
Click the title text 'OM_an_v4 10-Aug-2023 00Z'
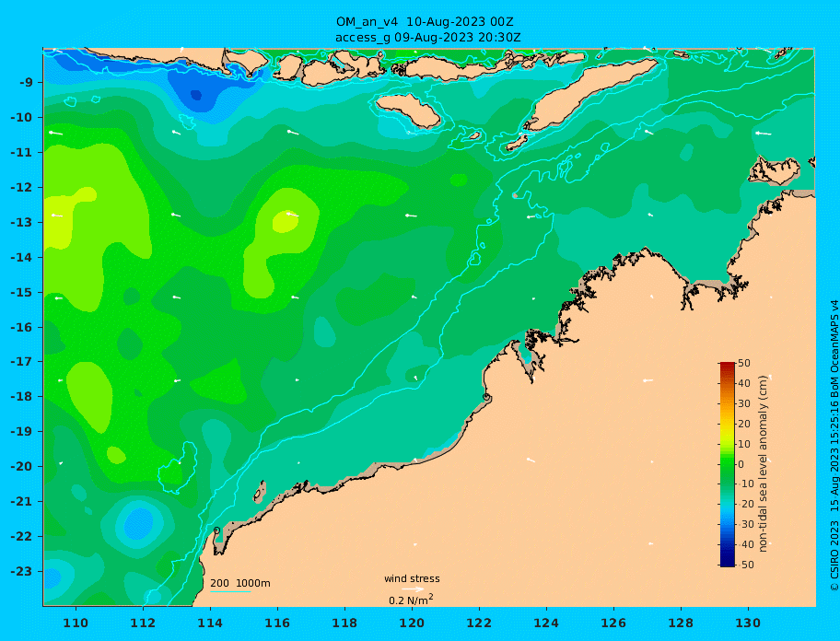tap(425, 22)
